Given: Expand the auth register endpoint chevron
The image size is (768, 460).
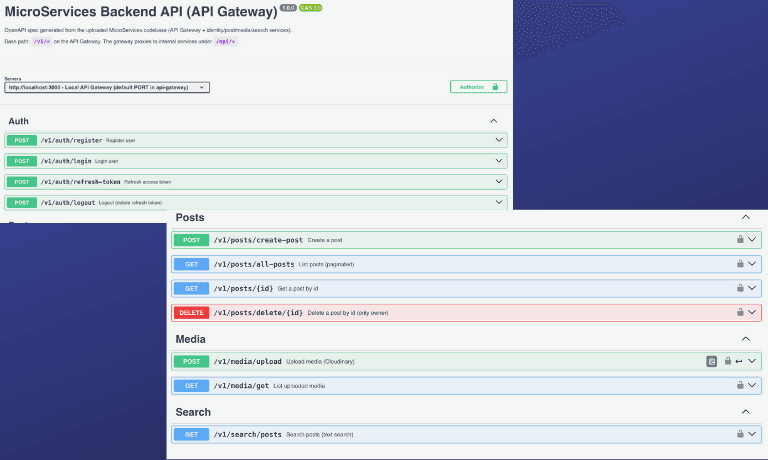Looking at the screenshot, I should pos(498,140).
